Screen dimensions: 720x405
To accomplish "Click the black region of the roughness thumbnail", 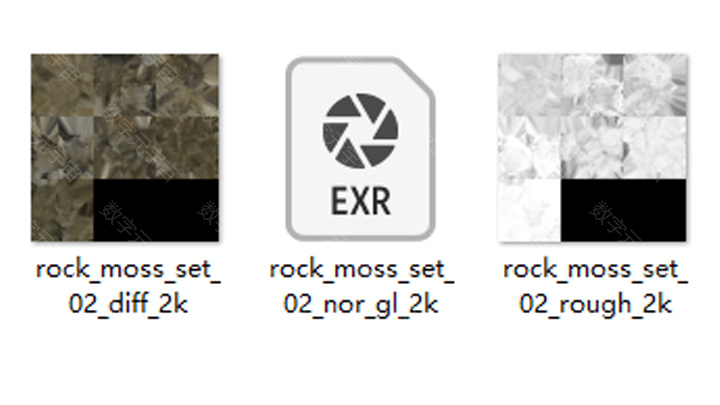I will point(624,210).
